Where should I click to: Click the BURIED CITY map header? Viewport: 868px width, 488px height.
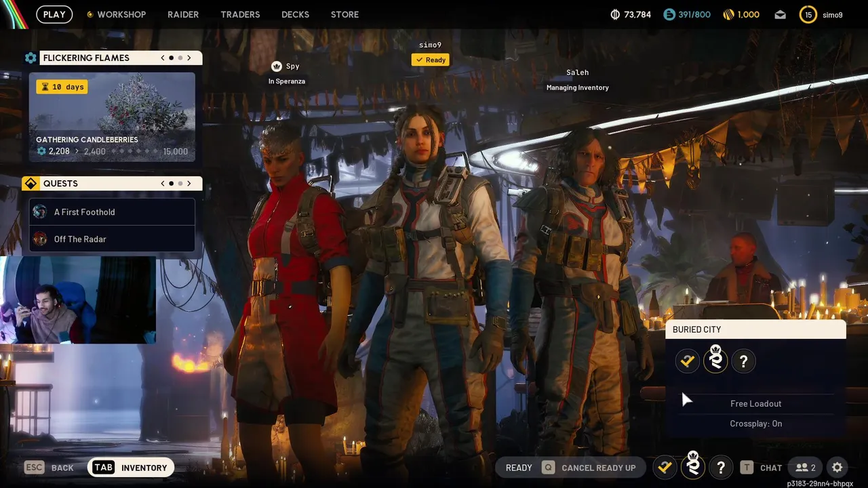coord(756,329)
